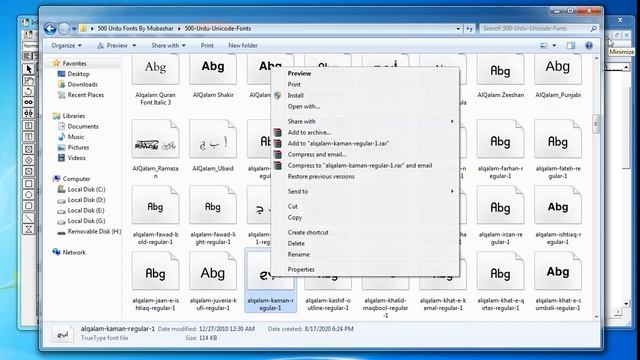Select alqalam-fawad-bold-regular-1 font icon
Viewport: 640px width, 360px height.
tap(156, 205)
